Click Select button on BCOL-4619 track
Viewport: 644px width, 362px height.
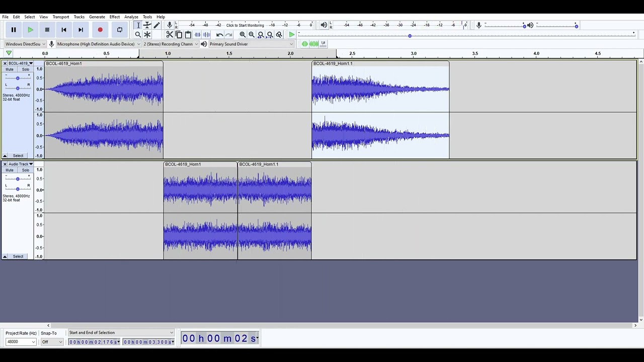(x=18, y=156)
